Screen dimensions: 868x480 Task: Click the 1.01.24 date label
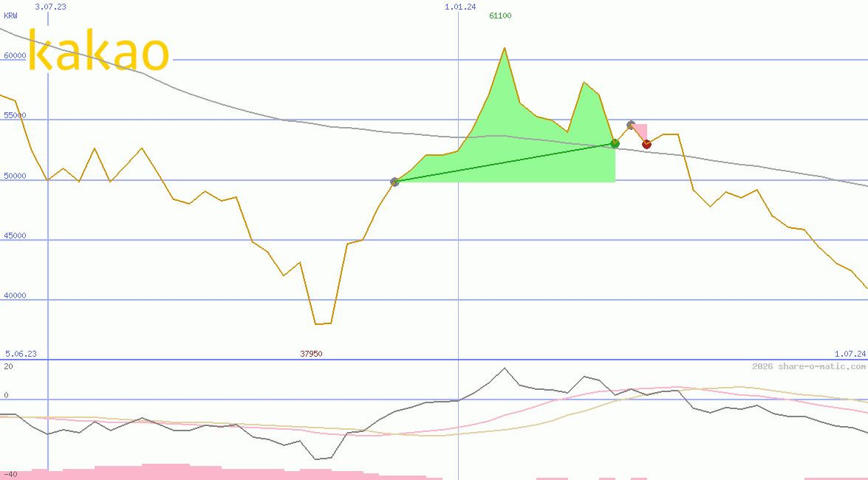tap(460, 7)
